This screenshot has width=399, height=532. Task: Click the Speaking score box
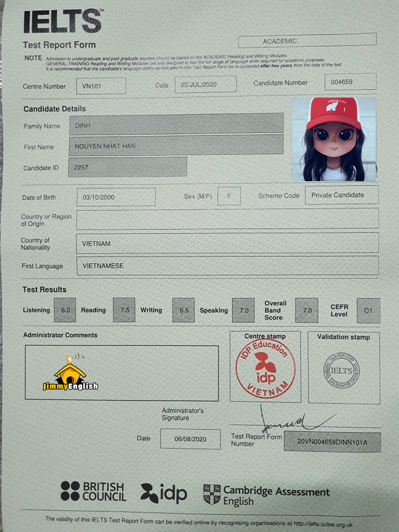[x=243, y=310]
